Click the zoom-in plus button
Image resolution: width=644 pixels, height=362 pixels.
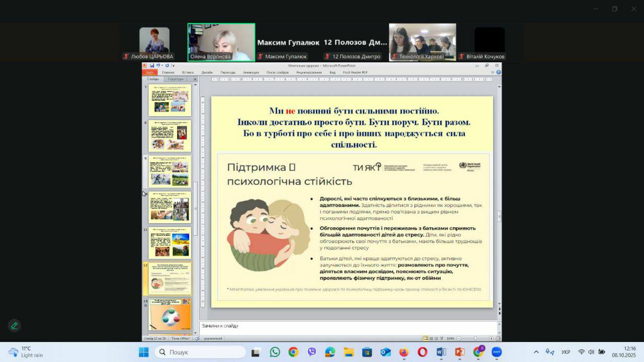tap(491, 338)
